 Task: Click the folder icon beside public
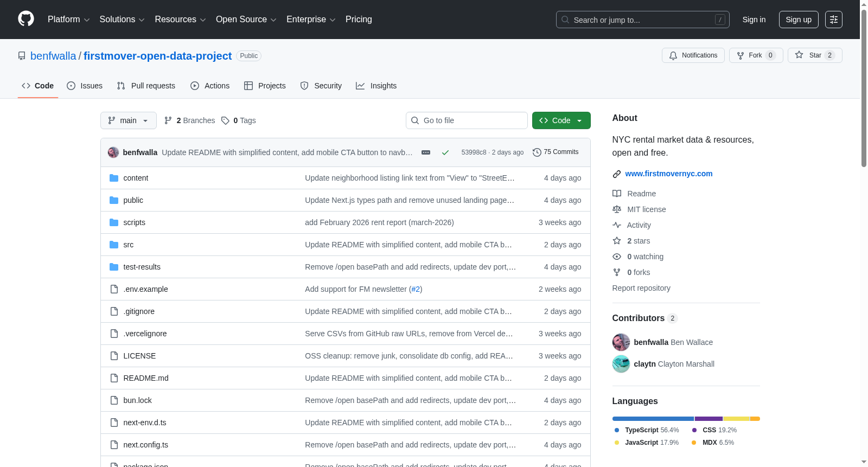(x=114, y=200)
